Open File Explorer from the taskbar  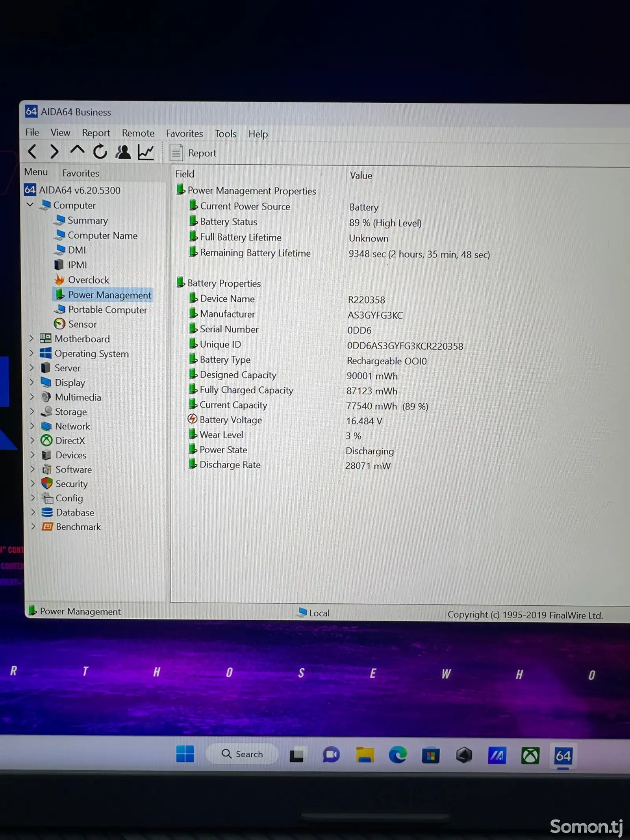coord(365,755)
